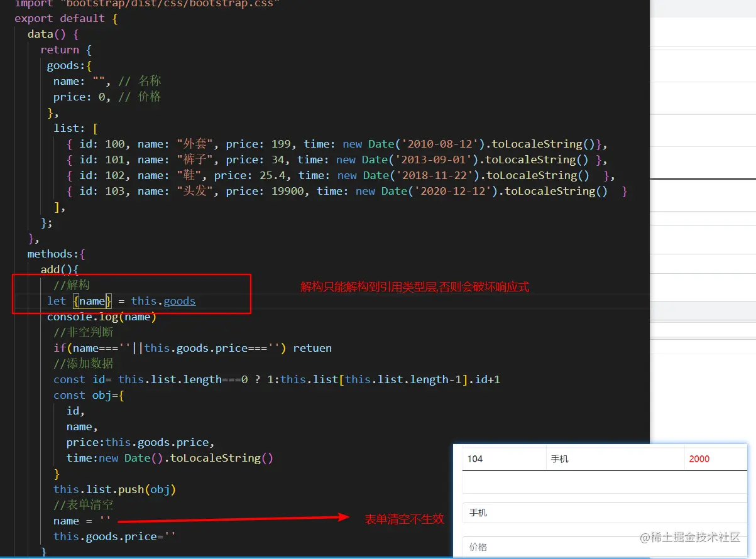Click the "id," line in obj

click(x=75, y=411)
